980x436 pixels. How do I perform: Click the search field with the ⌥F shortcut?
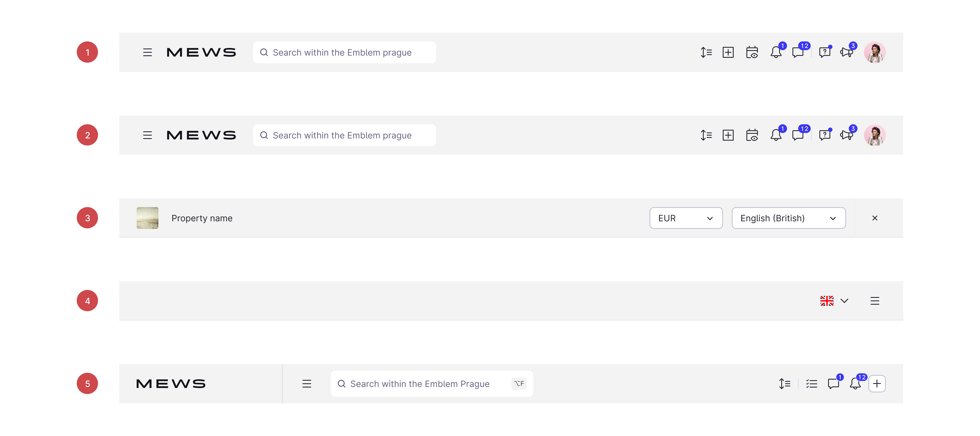[426, 383]
